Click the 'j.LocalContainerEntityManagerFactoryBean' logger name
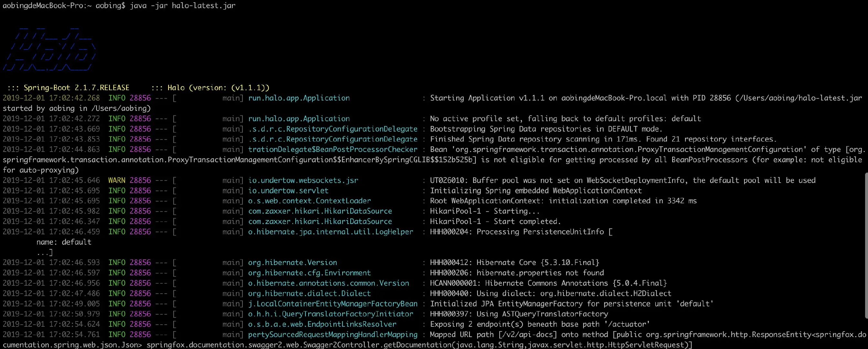Image resolution: width=868 pixels, height=349 pixels. pyautogui.click(x=333, y=304)
